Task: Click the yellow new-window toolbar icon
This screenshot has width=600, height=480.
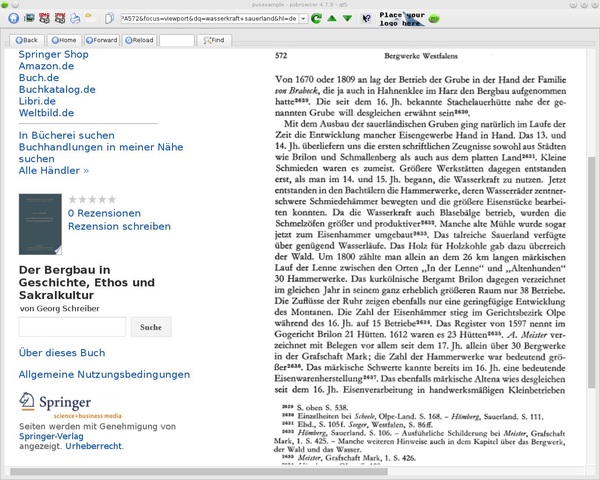Action: 90,17
